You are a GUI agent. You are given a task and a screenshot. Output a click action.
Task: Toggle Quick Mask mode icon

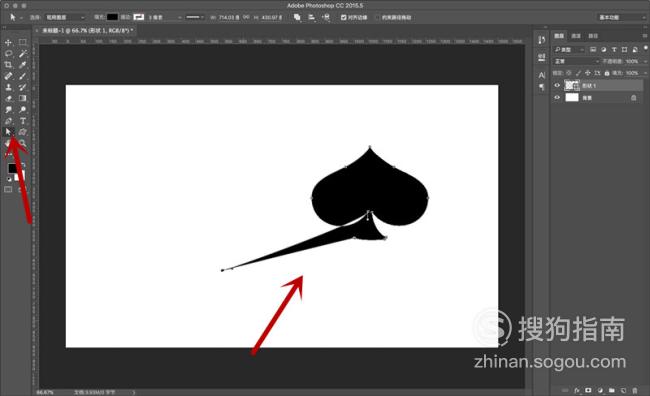click(8, 189)
